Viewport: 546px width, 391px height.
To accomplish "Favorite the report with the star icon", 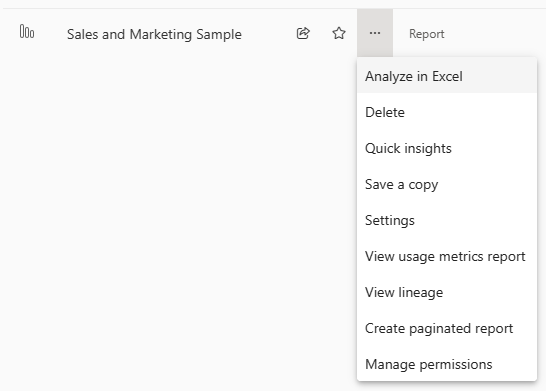I will coord(339,33).
